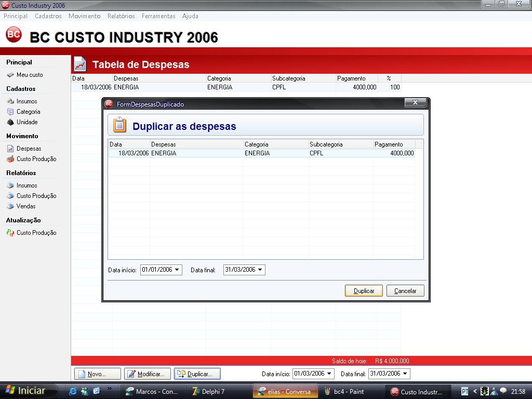Click the Despesas icon under Movimento

point(10,149)
